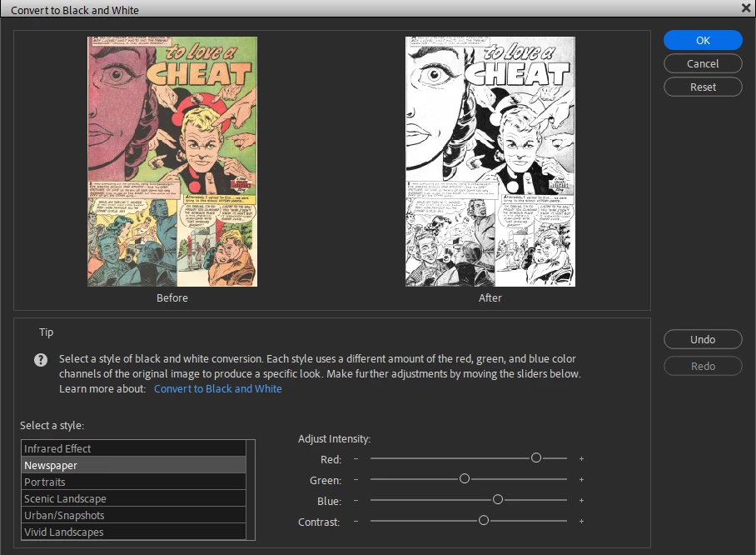Click the 'Blue:' slider label
756x555 pixels.
[330, 502]
